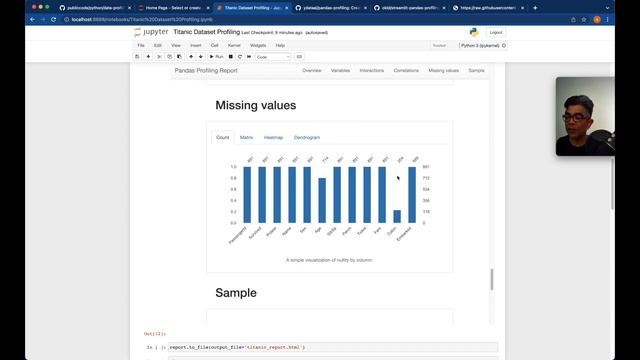Open the browser profile avatar icon

(x=597, y=19)
